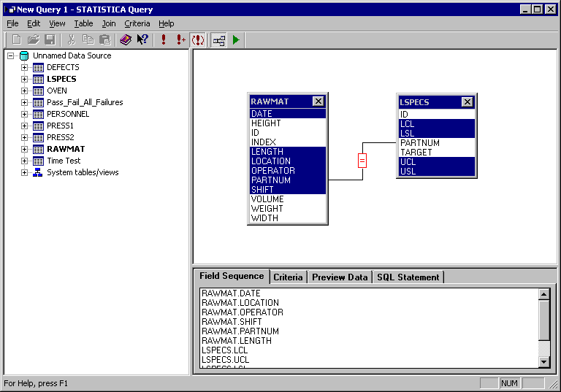Switch to the Preview Data tab

(340, 277)
